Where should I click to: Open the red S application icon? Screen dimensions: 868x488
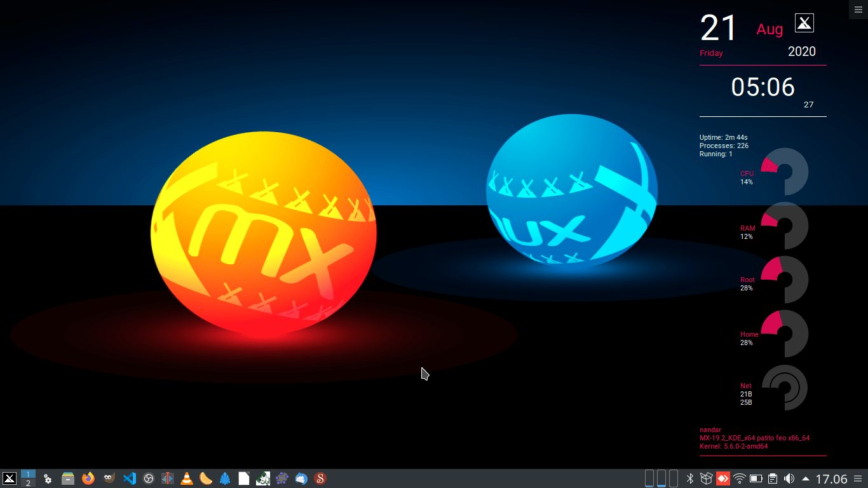(320, 478)
